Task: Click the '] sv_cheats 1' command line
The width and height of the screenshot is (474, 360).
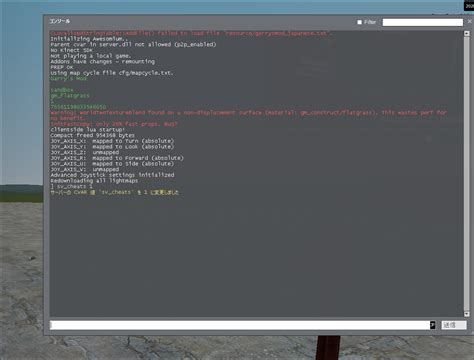Action: (x=71, y=186)
